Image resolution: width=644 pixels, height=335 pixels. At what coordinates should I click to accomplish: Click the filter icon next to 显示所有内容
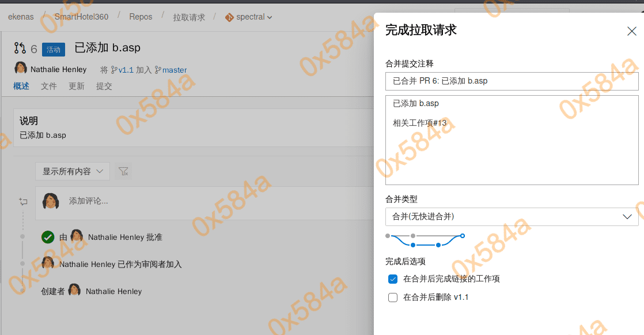(123, 171)
